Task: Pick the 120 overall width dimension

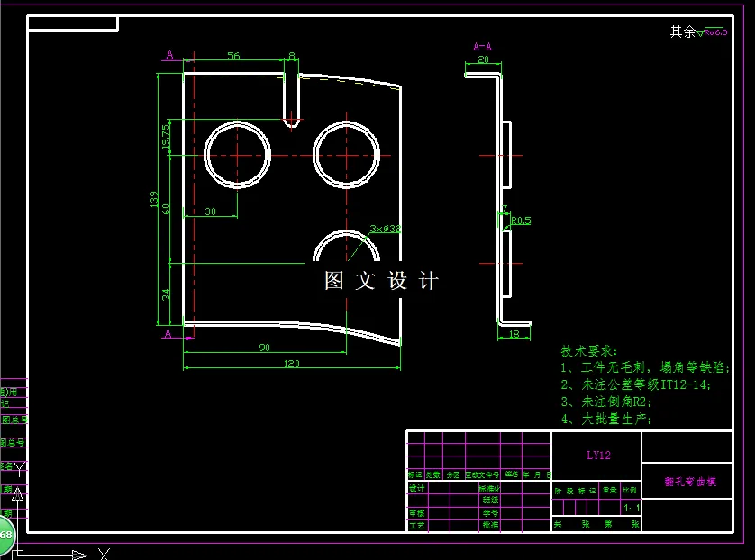Action: coord(291,364)
